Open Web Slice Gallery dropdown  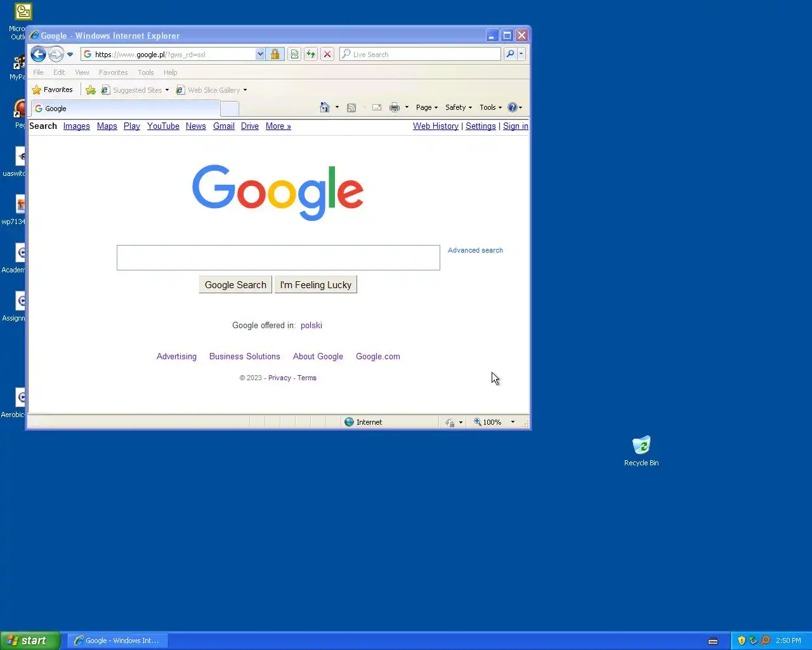tap(212, 90)
